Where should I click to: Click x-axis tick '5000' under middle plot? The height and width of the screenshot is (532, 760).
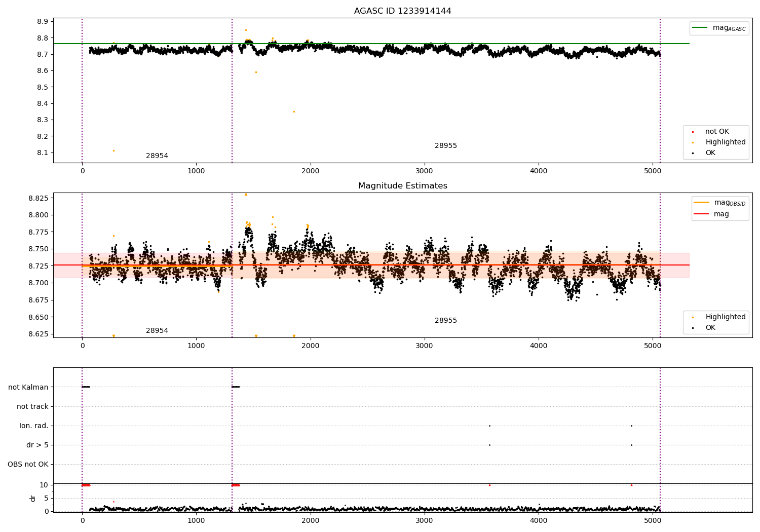(653, 346)
